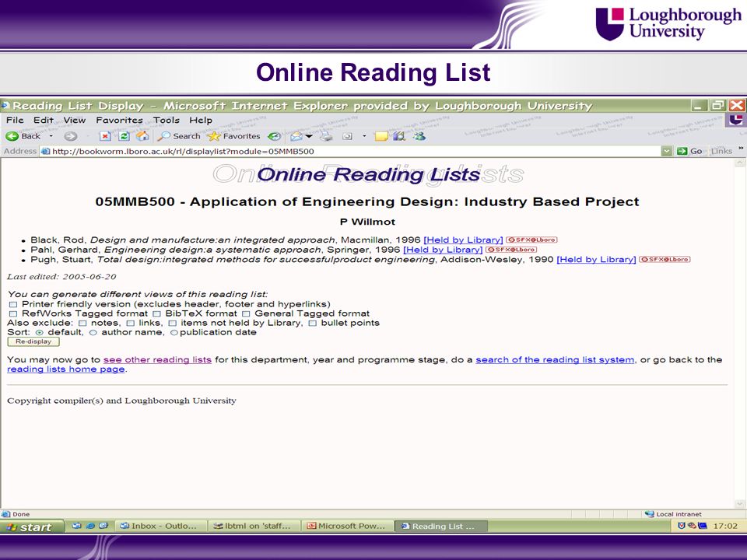Stop page loading with red X icon
The image size is (747, 560).
(x=105, y=136)
